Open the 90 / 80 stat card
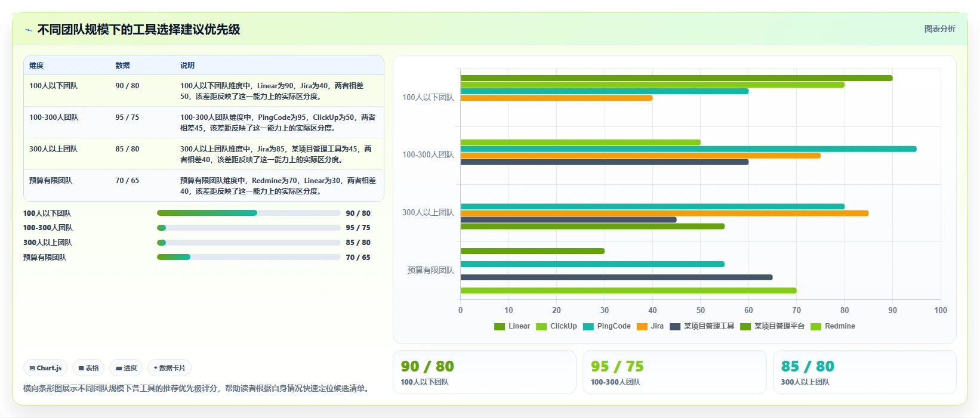Screen dimensions: 980x418 (484, 372)
